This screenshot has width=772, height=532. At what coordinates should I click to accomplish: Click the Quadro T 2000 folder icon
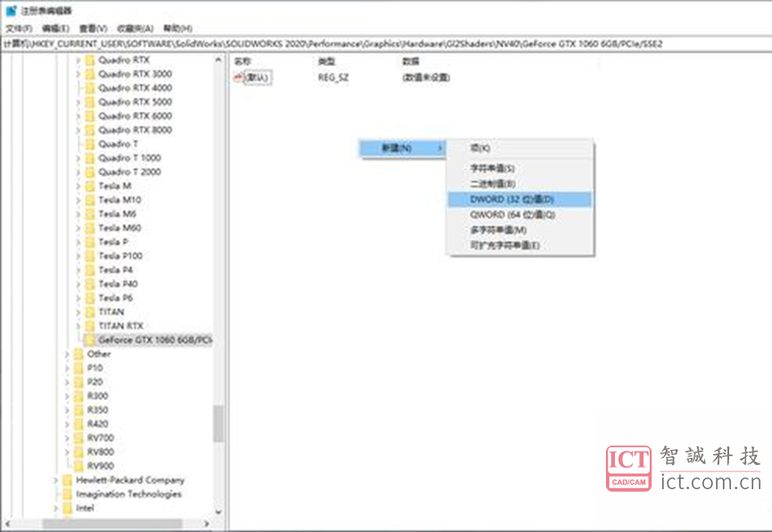89,172
